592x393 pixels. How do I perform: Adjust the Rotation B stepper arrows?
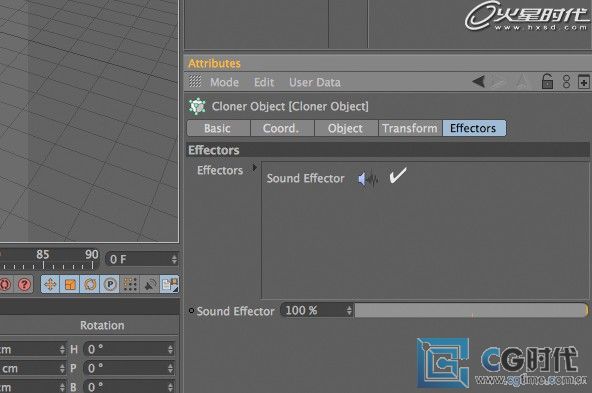171,387
